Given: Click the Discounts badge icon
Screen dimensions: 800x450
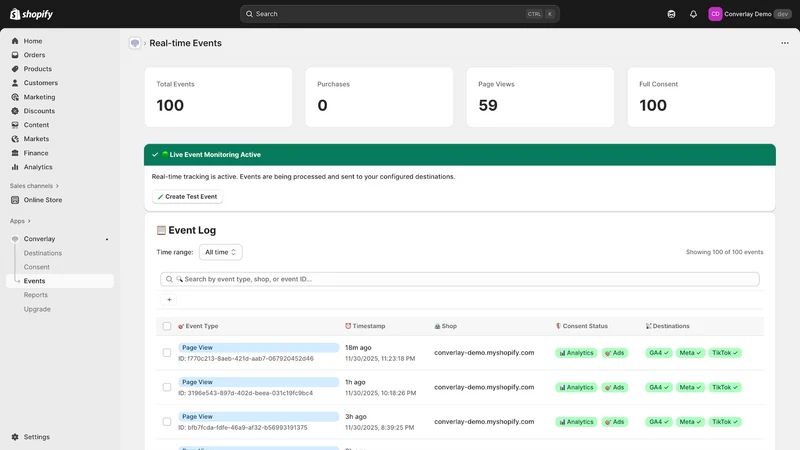Looking at the screenshot, I should click(x=15, y=111).
